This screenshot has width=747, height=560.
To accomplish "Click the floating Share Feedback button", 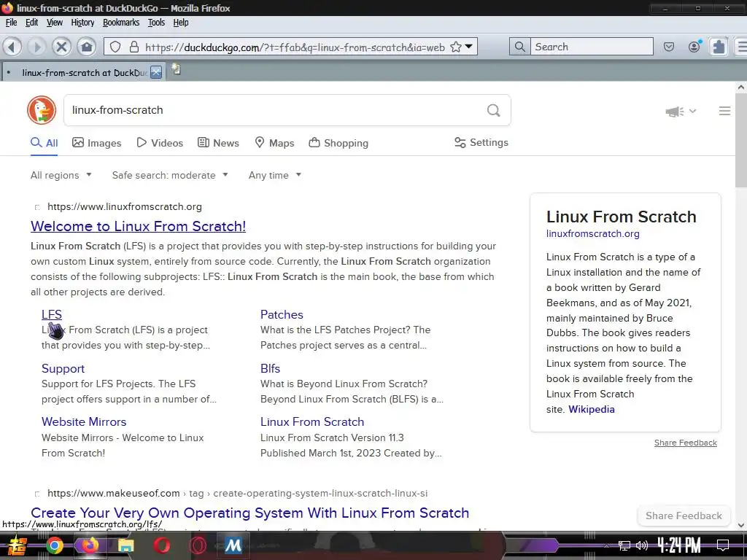I will [x=684, y=516].
